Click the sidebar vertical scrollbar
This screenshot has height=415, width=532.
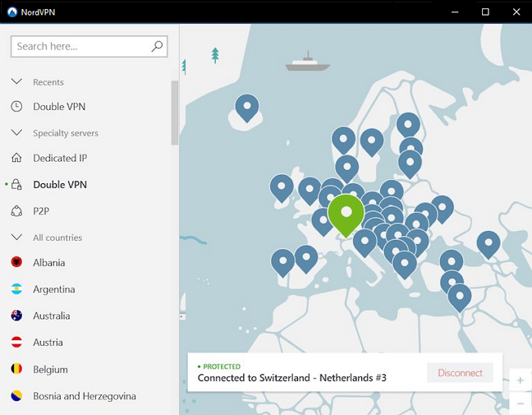(174, 113)
